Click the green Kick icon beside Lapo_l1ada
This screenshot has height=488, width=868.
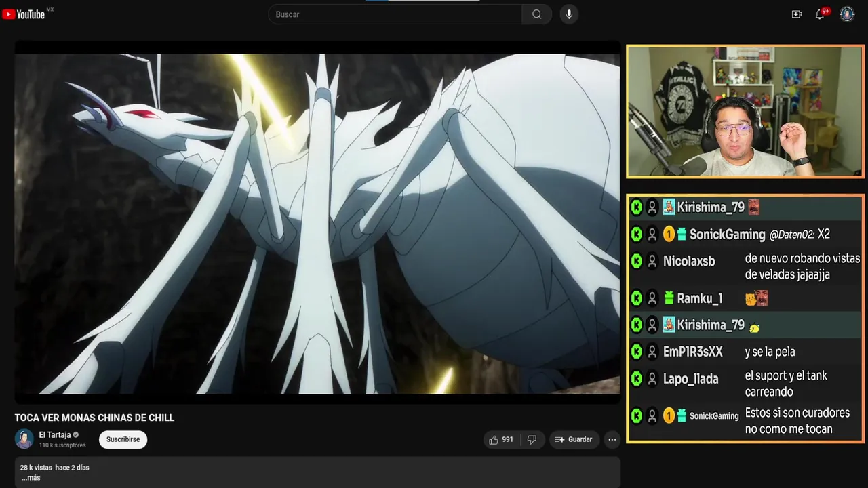636,379
